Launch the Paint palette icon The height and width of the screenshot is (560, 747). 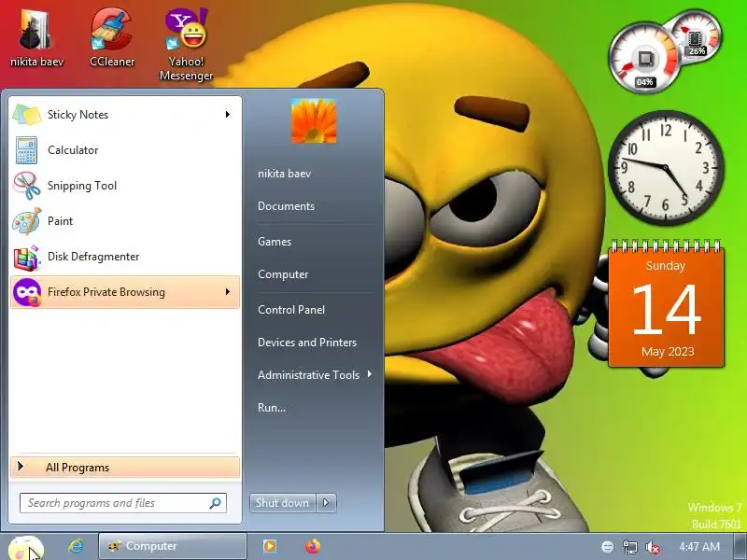(x=27, y=221)
